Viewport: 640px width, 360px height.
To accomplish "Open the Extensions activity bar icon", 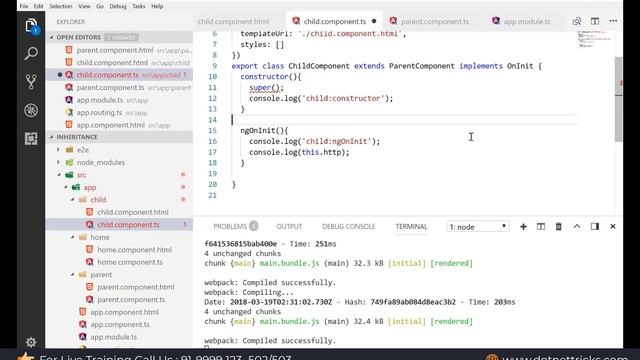I will (x=31, y=139).
